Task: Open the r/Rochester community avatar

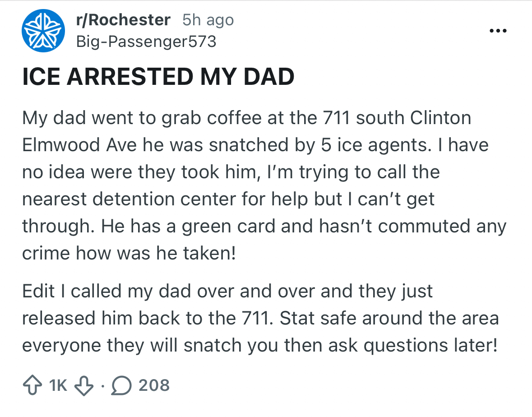Action: 43,31
